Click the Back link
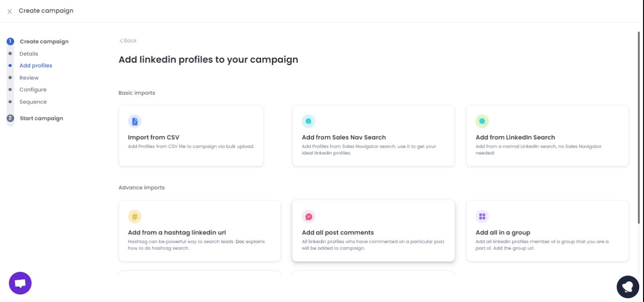644x302 pixels. click(127, 41)
